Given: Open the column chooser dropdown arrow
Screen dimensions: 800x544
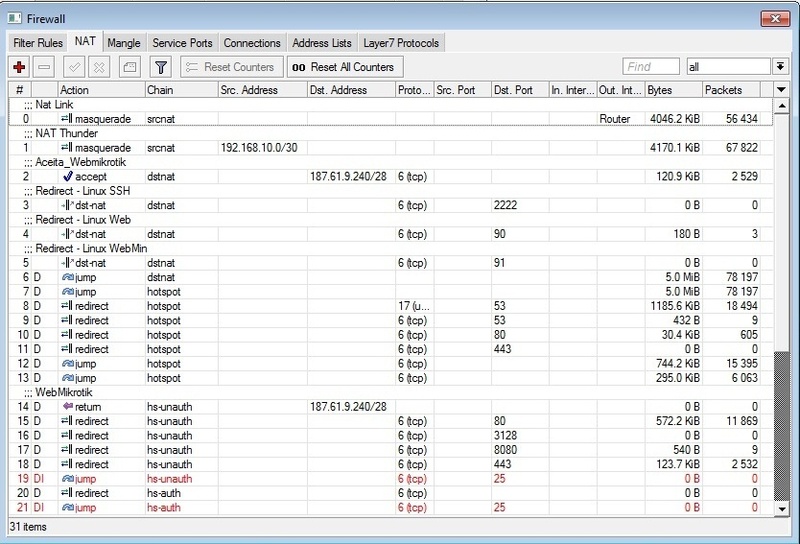Looking at the screenshot, I should (x=781, y=90).
